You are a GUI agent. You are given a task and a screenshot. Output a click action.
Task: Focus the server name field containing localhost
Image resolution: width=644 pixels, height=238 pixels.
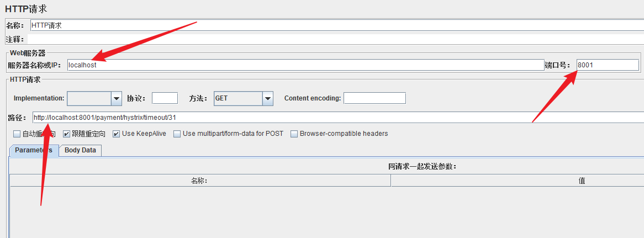[305, 65]
